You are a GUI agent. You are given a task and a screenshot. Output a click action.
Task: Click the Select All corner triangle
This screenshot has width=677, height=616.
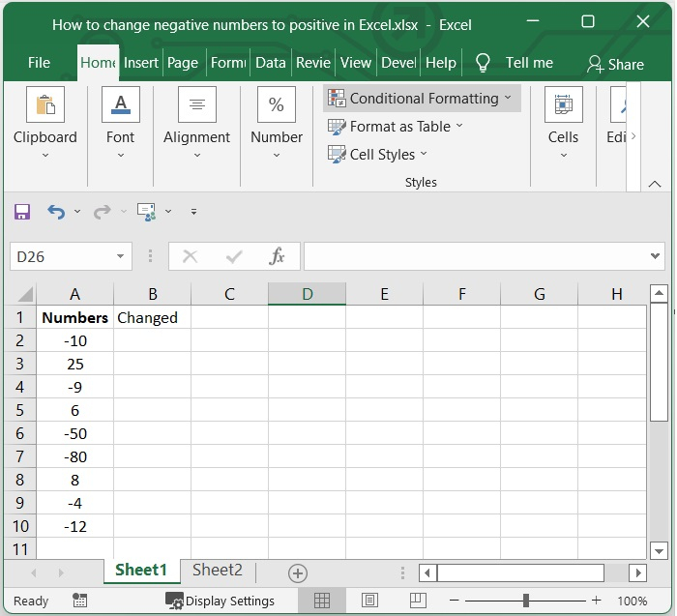25,295
